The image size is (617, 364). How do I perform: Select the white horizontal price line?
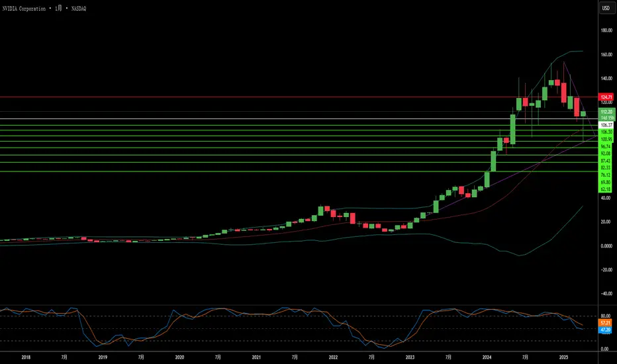pyautogui.click(x=299, y=118)
